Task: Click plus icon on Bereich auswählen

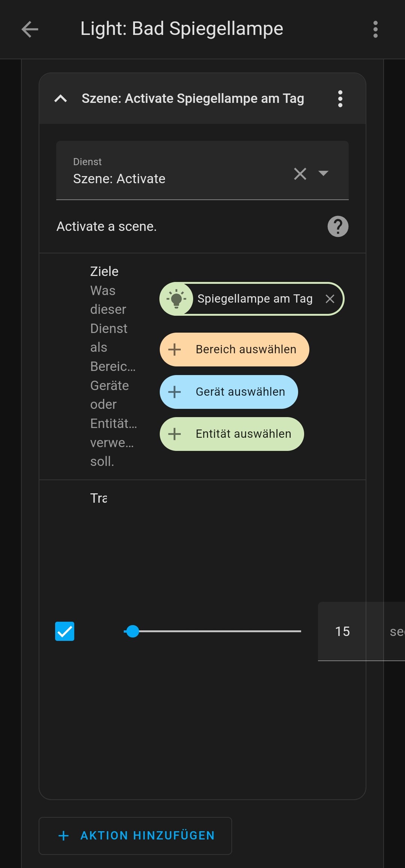Action: pyautogui.click(x=174, y=350)
